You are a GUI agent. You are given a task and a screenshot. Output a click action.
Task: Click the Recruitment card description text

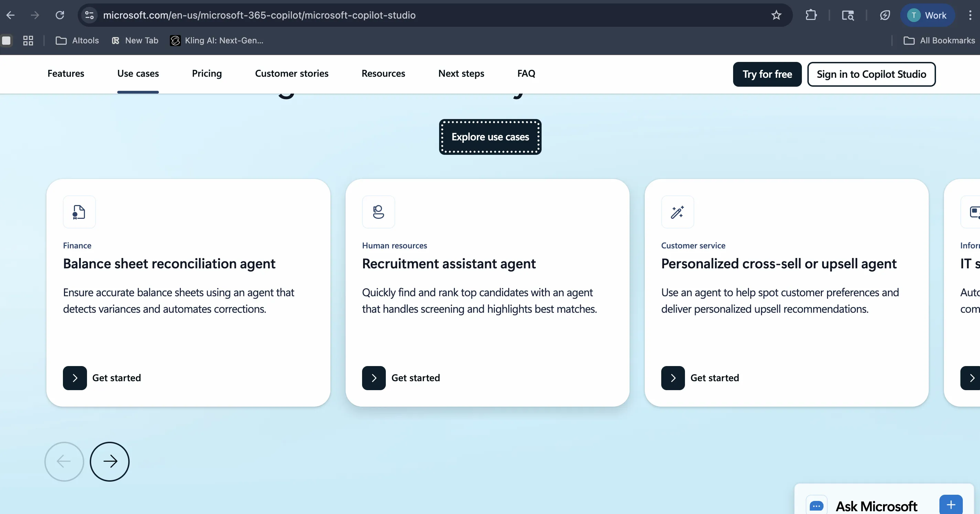(x=480, y=301)
